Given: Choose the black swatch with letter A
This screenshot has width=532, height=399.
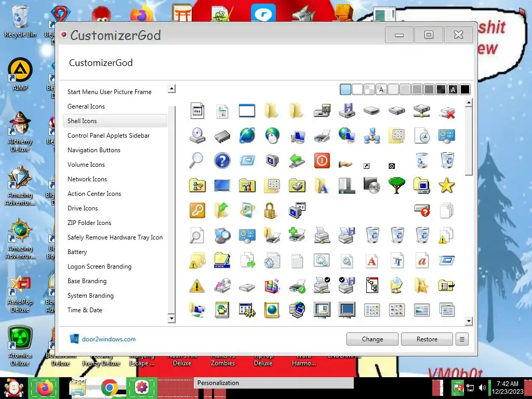Looking at the screenshot, I should 453,89.
